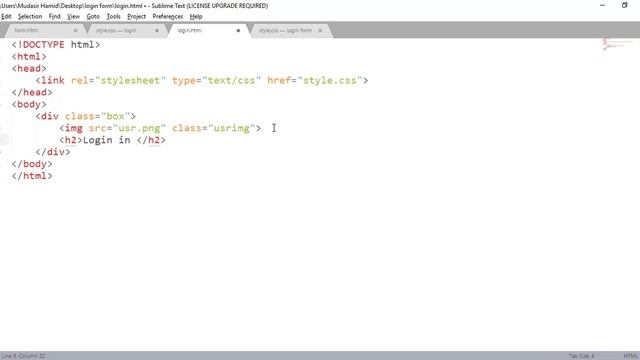Open the Project menu
640x360 pixels.
click(x=136, y=16)
